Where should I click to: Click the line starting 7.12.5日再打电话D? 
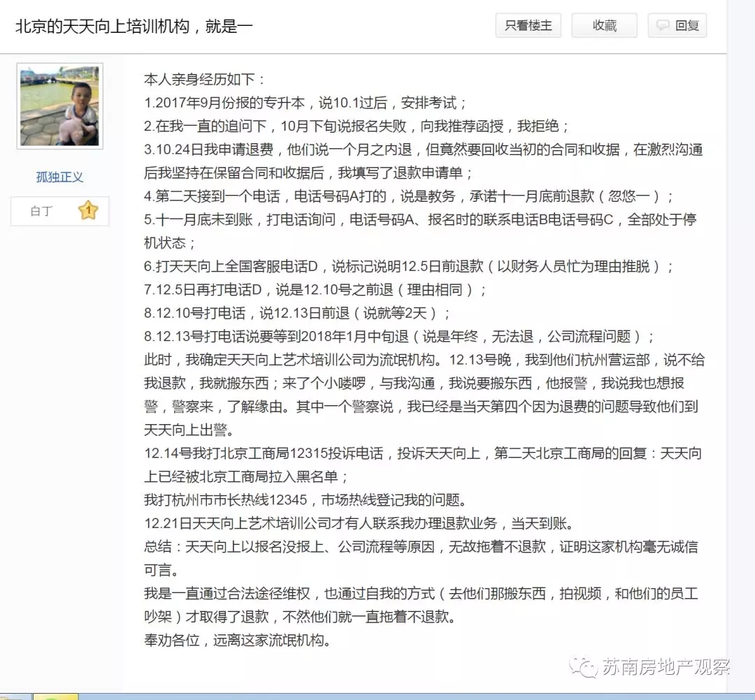pyautogui.click(x=315, y=290)
